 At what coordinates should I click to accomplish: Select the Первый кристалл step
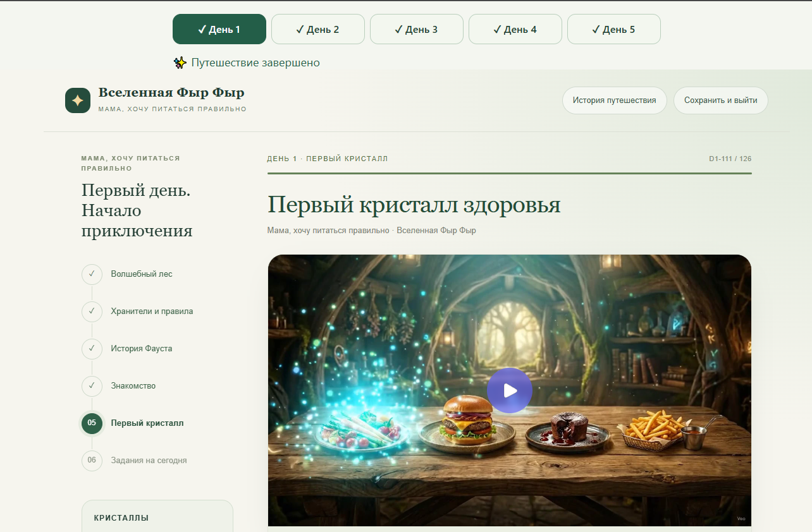pyautogui.click(x=147, y=423)
